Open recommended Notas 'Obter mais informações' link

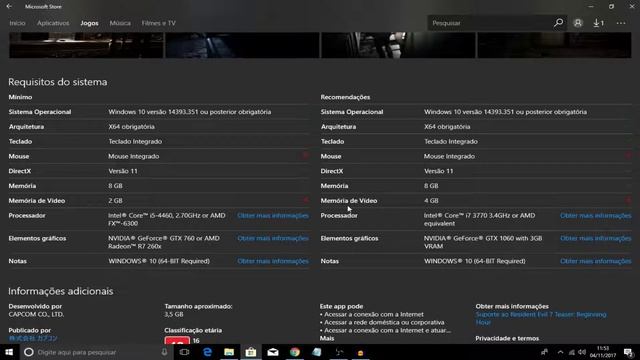click(596, 261)
